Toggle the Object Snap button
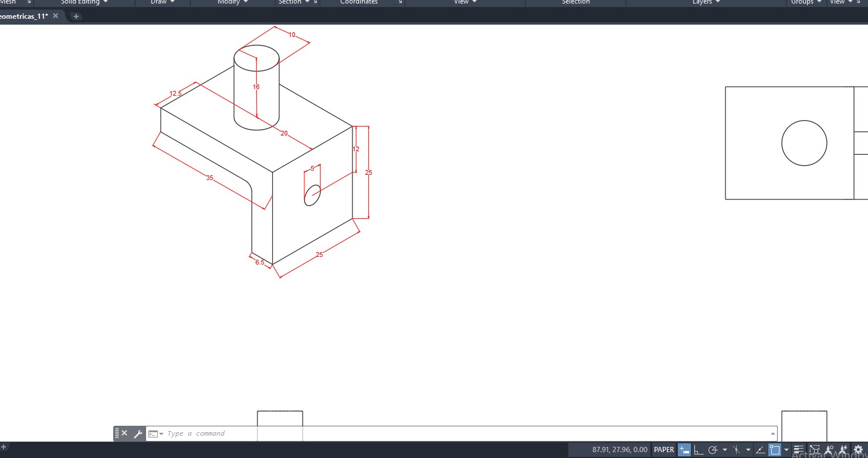 [x=775, y=450]
